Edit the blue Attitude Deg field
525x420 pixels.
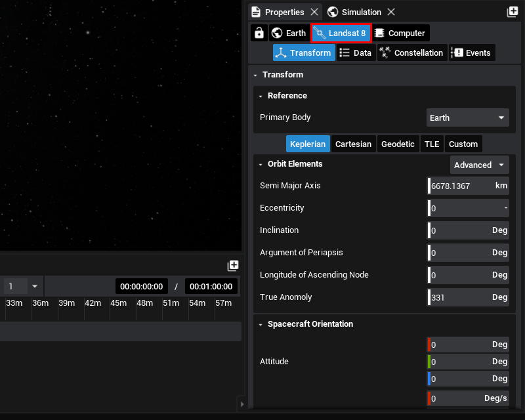pyautogui.click(x=468, y=379)
